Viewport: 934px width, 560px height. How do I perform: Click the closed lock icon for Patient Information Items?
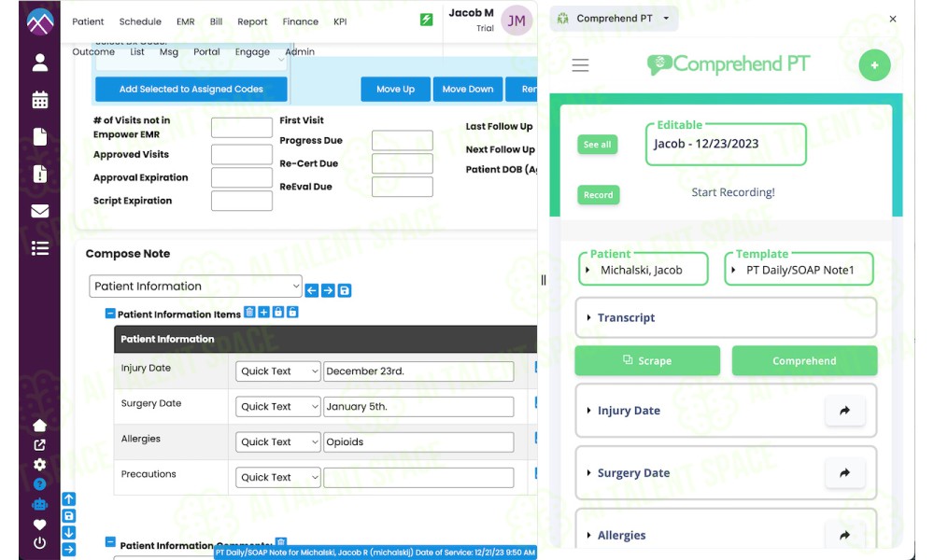(278, 312)
